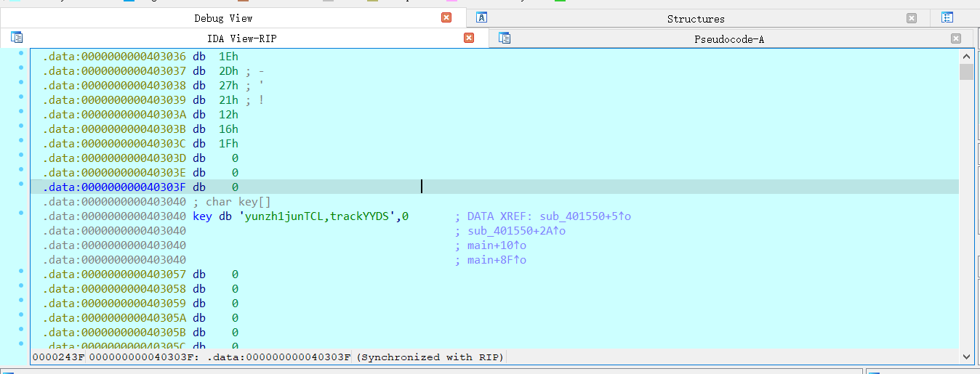Close the Debug View tab

pos(446,18)
